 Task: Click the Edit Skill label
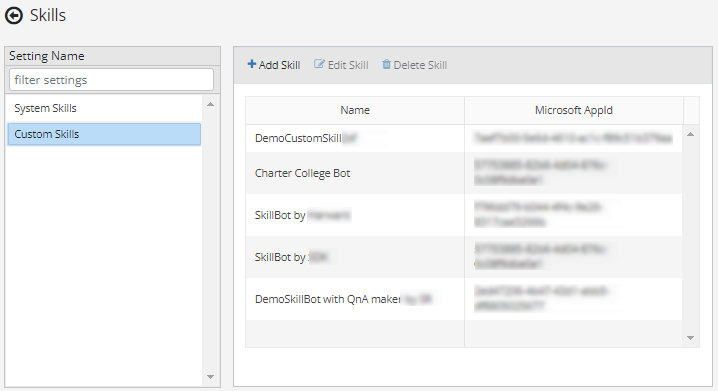click(348, 65)
